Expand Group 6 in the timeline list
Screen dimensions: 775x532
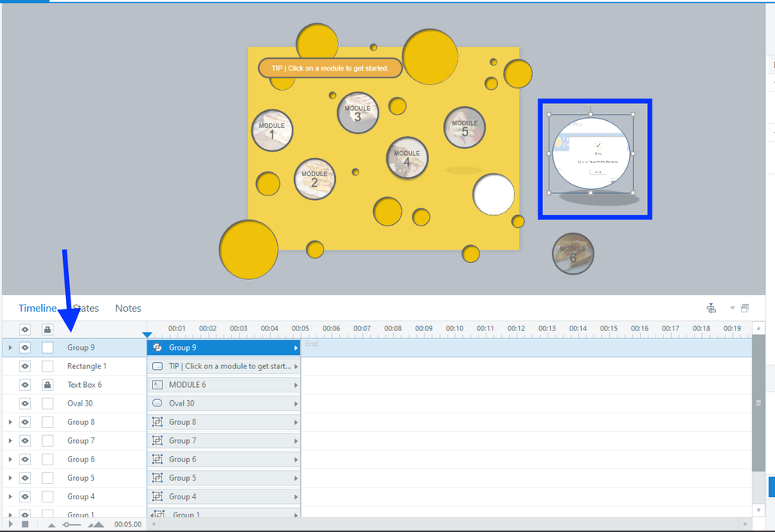(10, 459)
